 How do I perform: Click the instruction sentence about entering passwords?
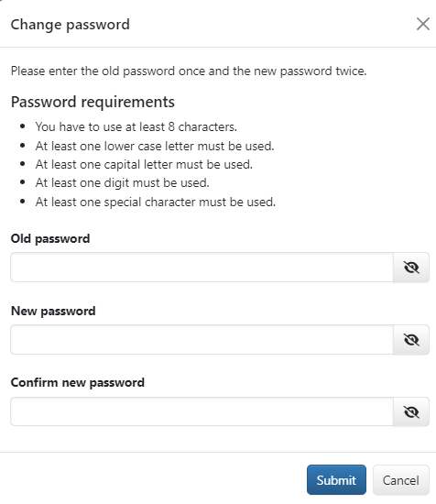(189, 71)
